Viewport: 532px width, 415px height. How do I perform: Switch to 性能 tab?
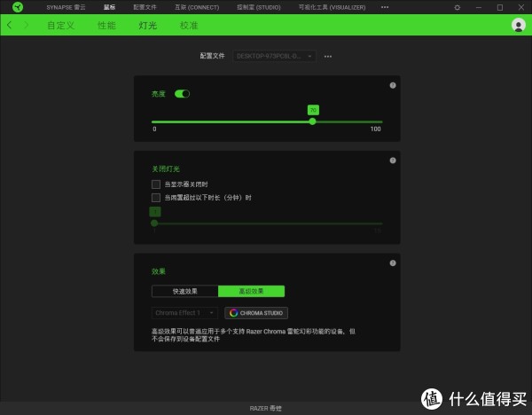[x=106, y=26]
